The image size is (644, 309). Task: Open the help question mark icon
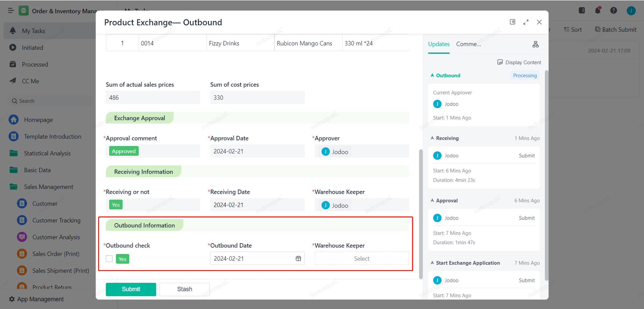click(613, 11)
